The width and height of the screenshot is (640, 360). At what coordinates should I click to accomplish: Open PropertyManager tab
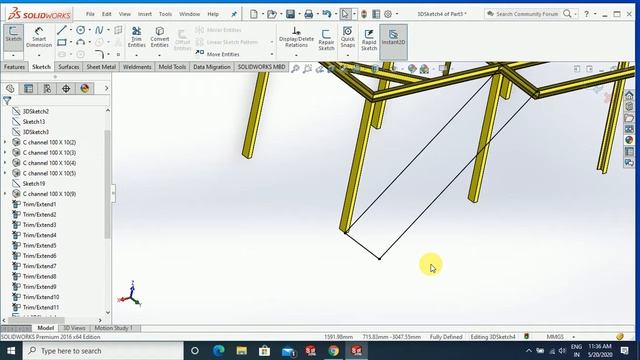[28, 88]
